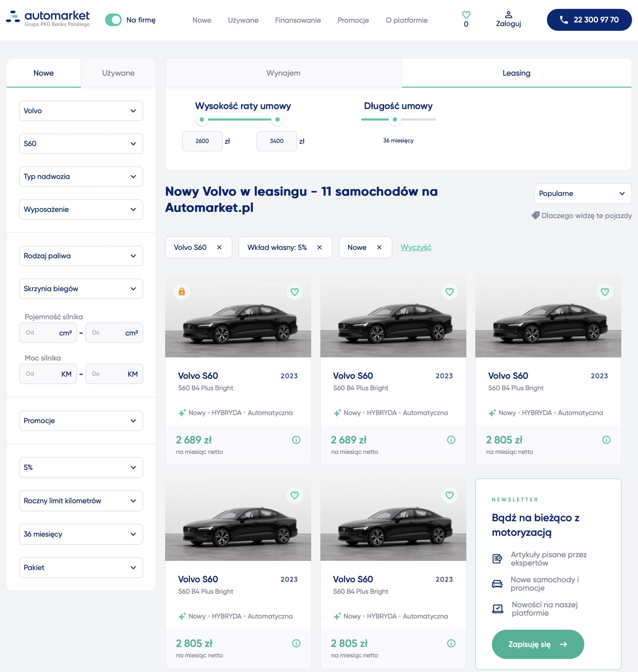
Task: Click the 3400 zł maximum rate field
Action: coord(277,141)
